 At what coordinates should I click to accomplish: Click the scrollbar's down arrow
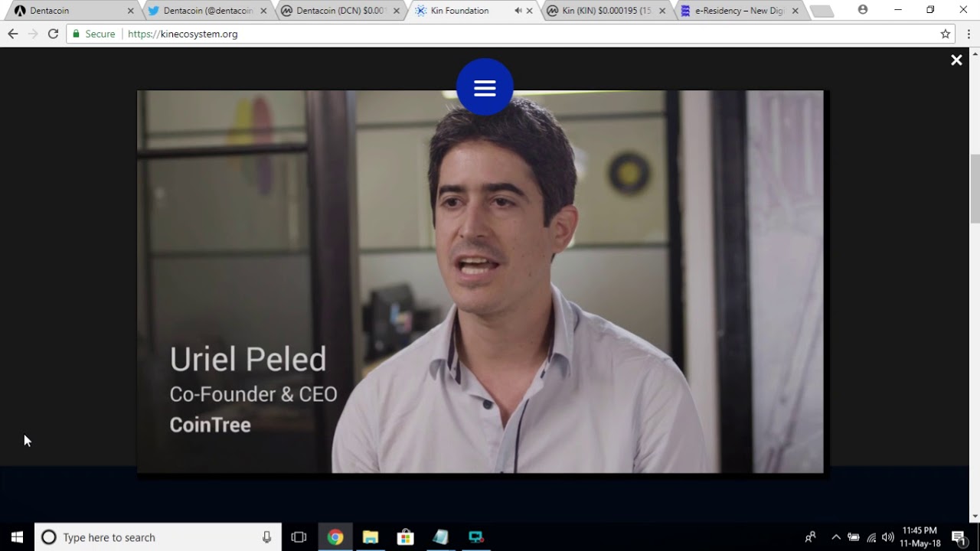tap(975, 517)
